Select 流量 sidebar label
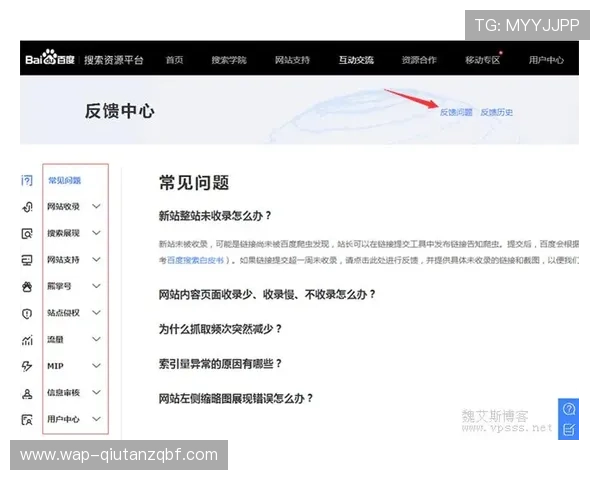 tap(55, 340)
